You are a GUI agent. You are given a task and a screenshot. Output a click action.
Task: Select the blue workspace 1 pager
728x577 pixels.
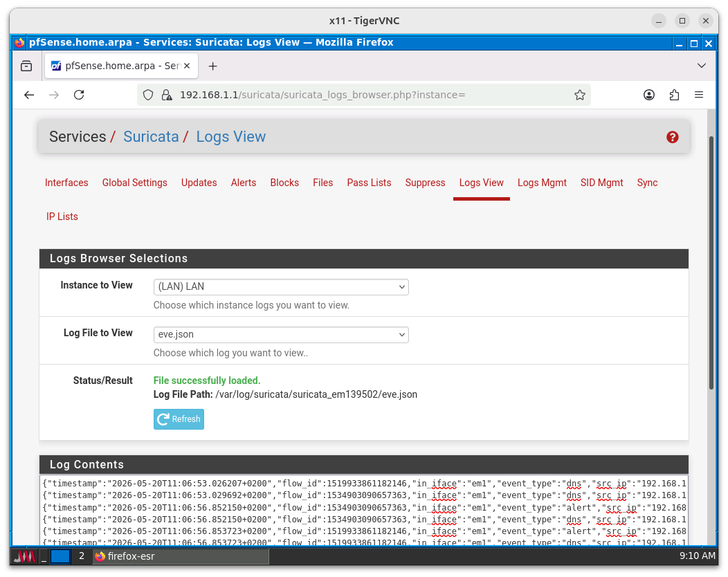[x=60, y=556]
